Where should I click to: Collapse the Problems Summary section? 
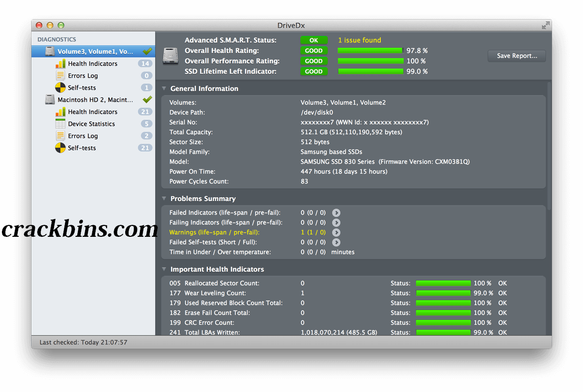coord(164,198)
